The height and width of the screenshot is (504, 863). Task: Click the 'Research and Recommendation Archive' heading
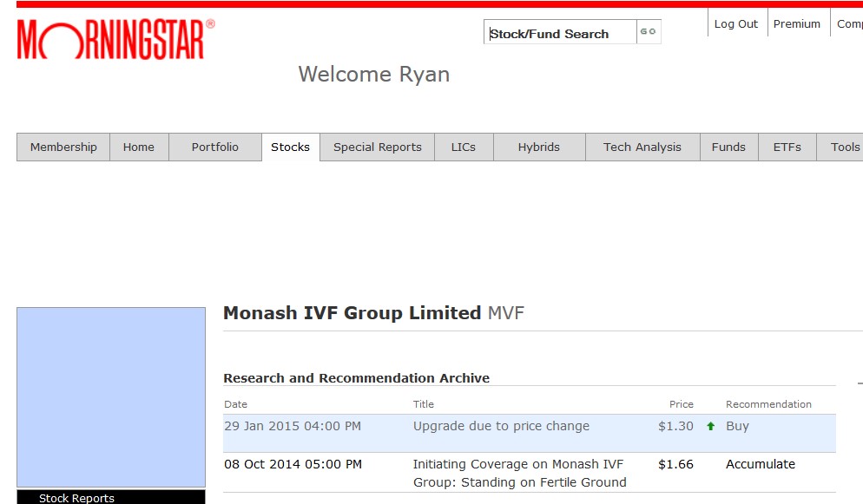tap(357, 378)
